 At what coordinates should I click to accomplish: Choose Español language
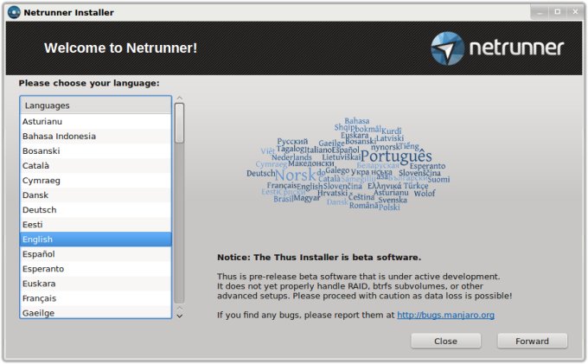coord(96,254)
